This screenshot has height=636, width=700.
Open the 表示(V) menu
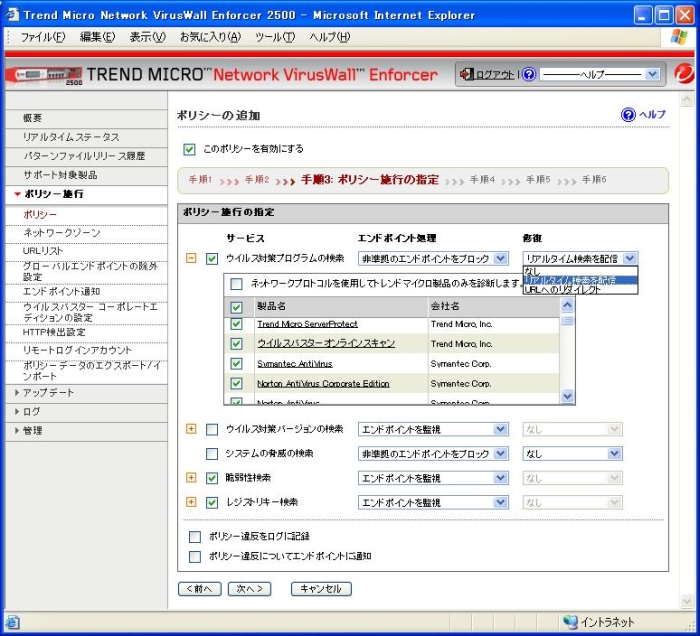pyautogui.click(x=147, y=37)
